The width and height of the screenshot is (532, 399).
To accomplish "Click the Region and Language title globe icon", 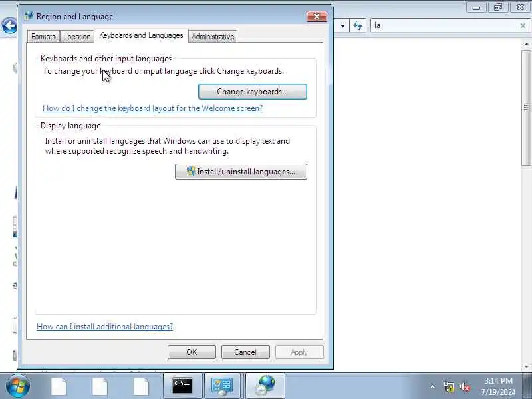I will coord(29,16).
